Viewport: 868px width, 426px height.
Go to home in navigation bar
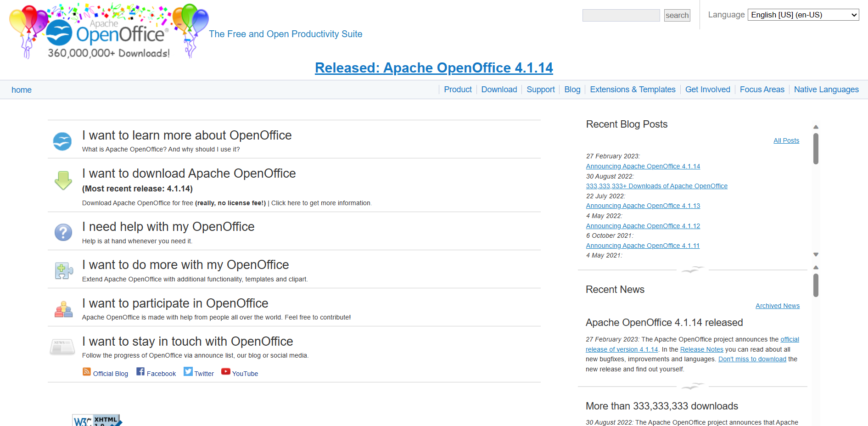pyautogui.click(x=22, y=90)
